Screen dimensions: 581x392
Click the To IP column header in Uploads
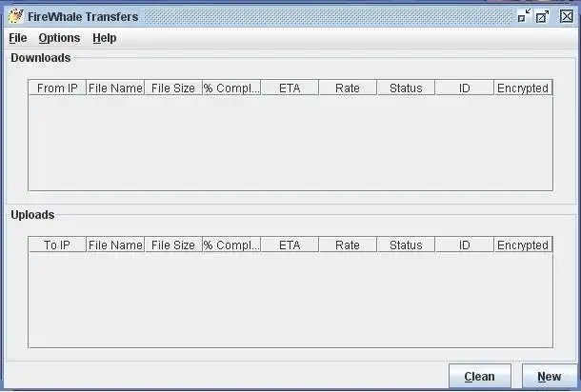(57, 245)
